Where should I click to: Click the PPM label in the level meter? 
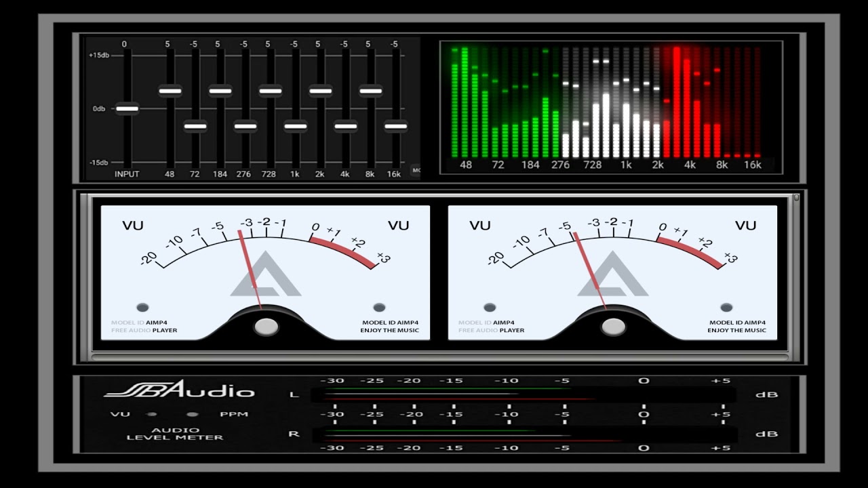click(234, 414)
